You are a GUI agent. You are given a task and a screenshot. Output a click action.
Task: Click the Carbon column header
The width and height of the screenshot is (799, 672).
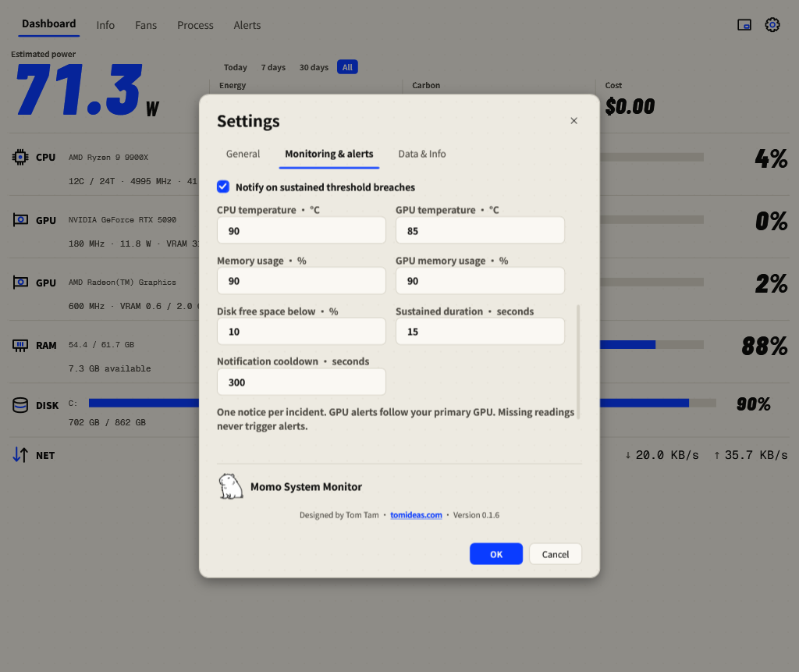(426, 85)
